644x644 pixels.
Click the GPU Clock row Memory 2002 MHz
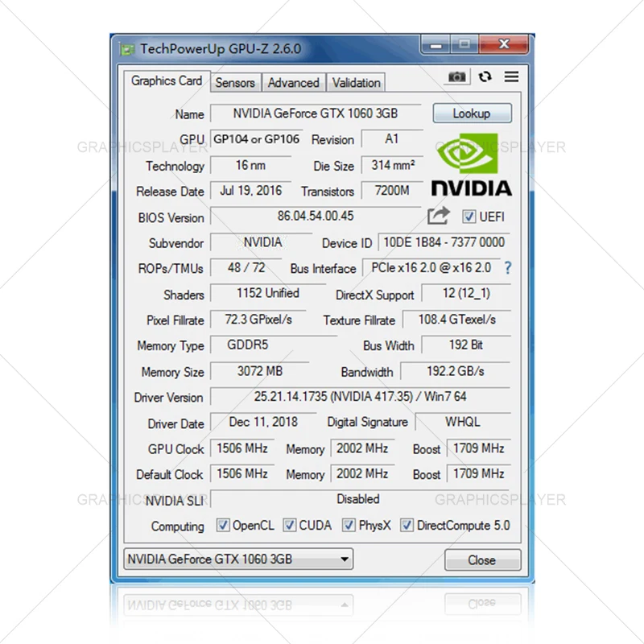[362, 448]
